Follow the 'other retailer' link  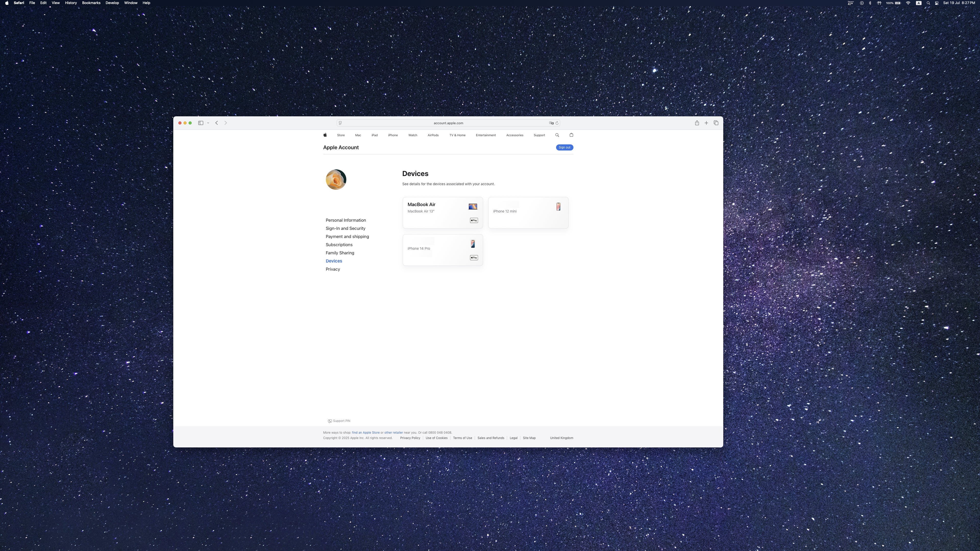[x=393, y=433]
